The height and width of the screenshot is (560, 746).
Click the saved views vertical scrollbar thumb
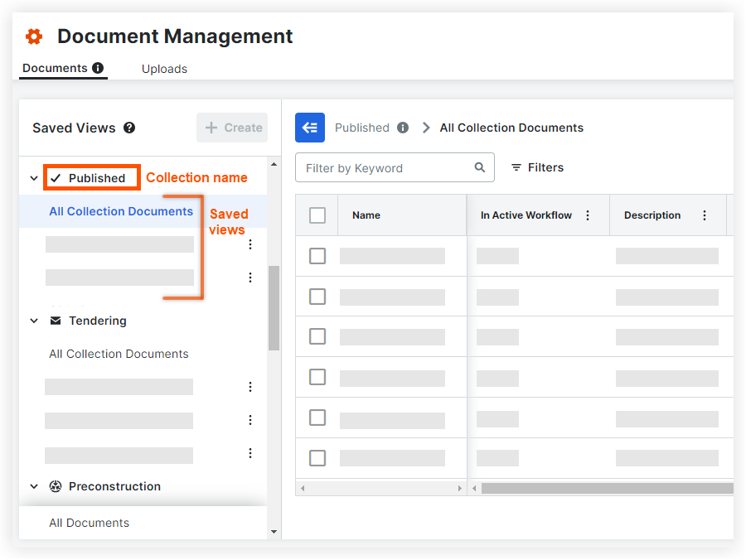click(274, 308)
